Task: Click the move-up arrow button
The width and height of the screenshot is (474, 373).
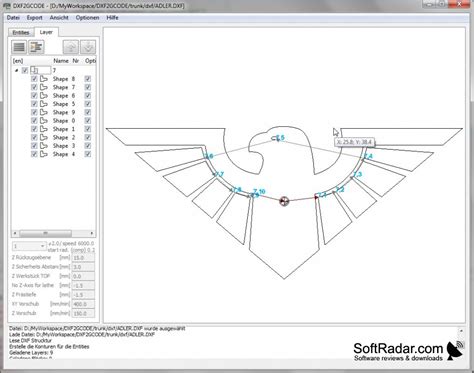Action: tap(71, 47)
